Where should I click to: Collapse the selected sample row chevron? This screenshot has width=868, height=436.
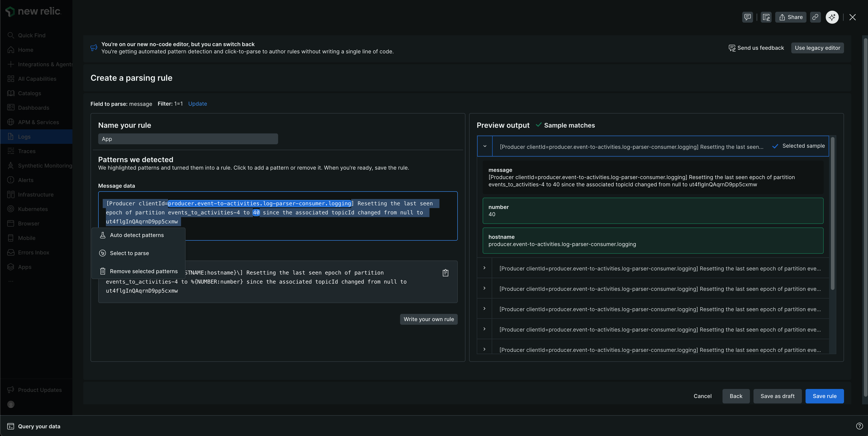coord(484,146)
